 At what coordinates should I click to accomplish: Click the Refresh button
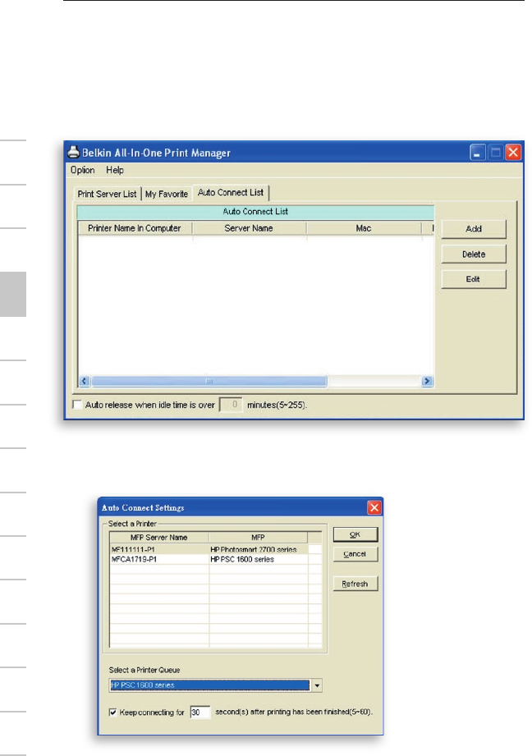[x=355, y=584]
